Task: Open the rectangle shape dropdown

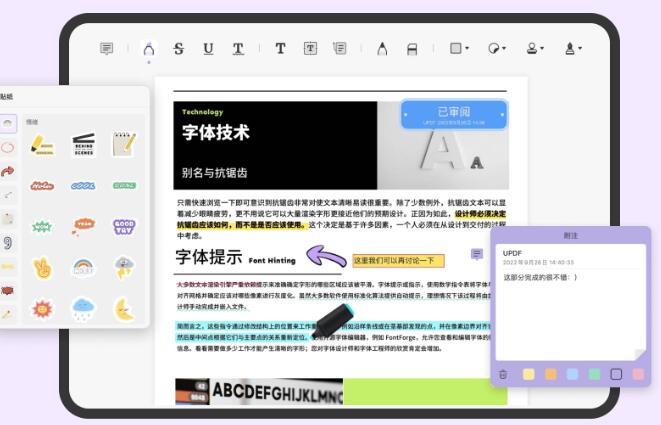Action: point(459,48)
